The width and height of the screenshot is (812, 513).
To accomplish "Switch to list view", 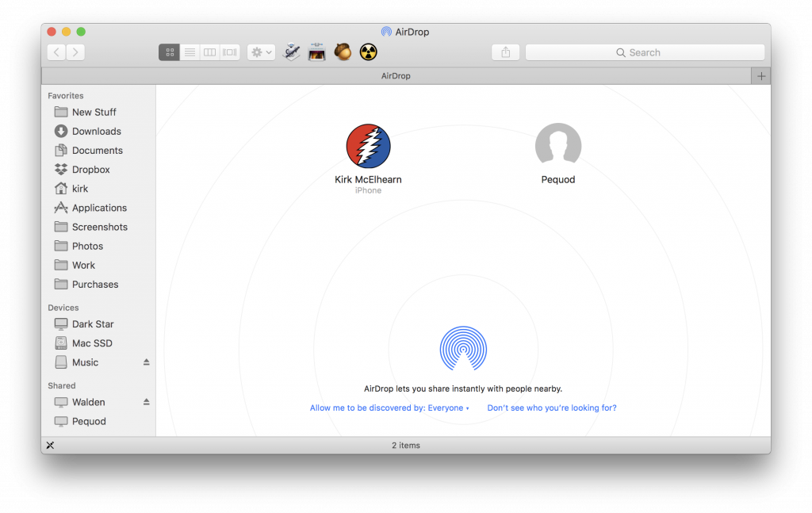I will pos(190,52).
